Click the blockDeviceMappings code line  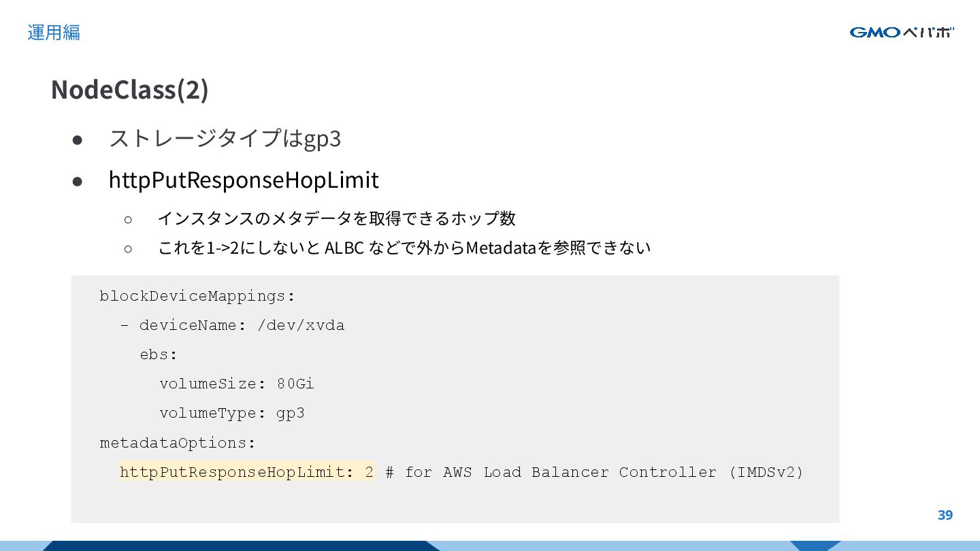198,296
